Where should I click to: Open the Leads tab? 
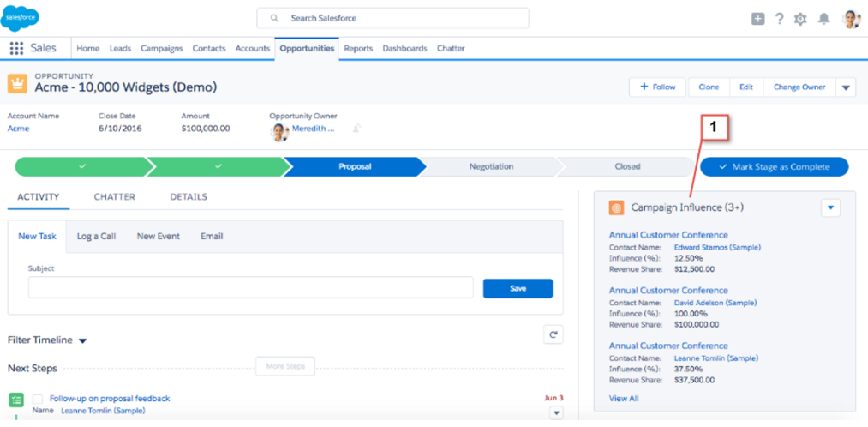click(120, 48)
